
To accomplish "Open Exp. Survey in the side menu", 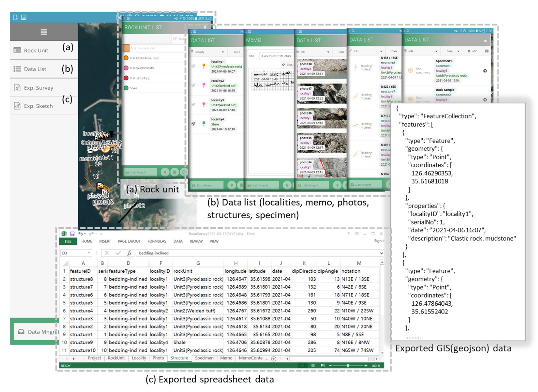I will [38, 88].
